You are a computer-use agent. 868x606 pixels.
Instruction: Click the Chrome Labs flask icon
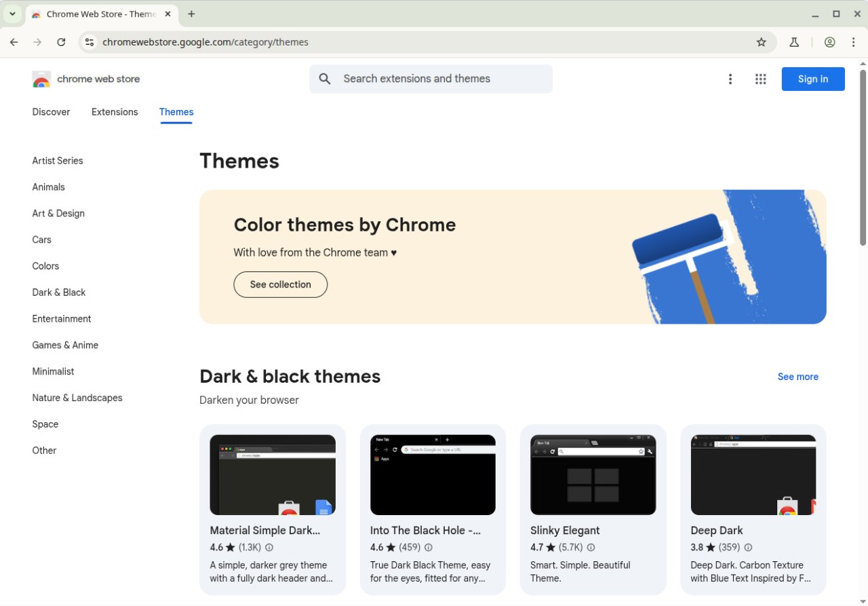(x=793, y=42)
